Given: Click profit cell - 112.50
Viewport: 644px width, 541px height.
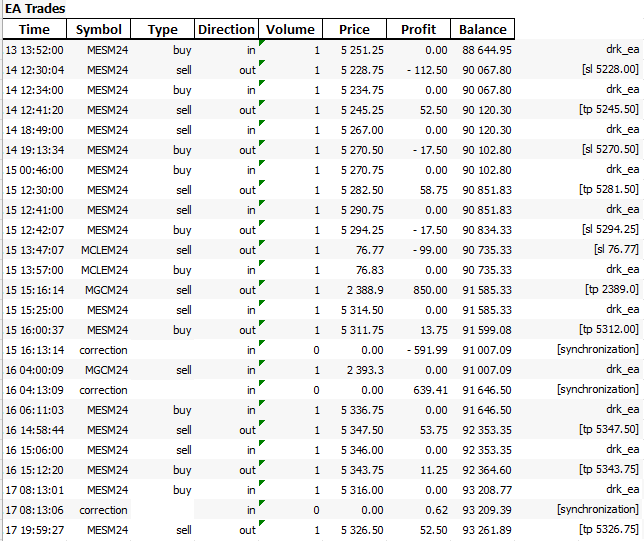Looking at the screenshot, I should pos(427,70).
